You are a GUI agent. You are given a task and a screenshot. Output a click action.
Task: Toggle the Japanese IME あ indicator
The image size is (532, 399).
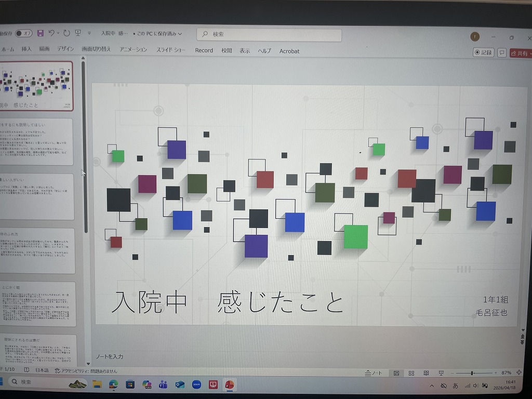[x=456, y=385]
